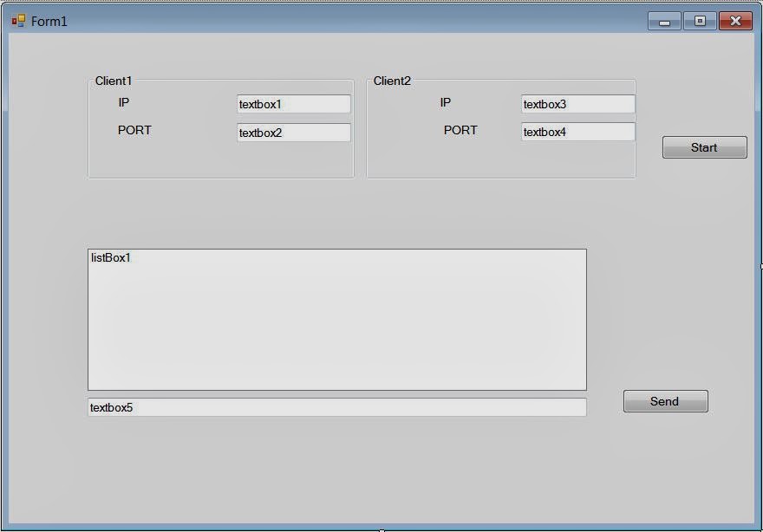This screenshot has height=532, width=763.
Task: Maximize the Form1 window
Action: [700, 22]
